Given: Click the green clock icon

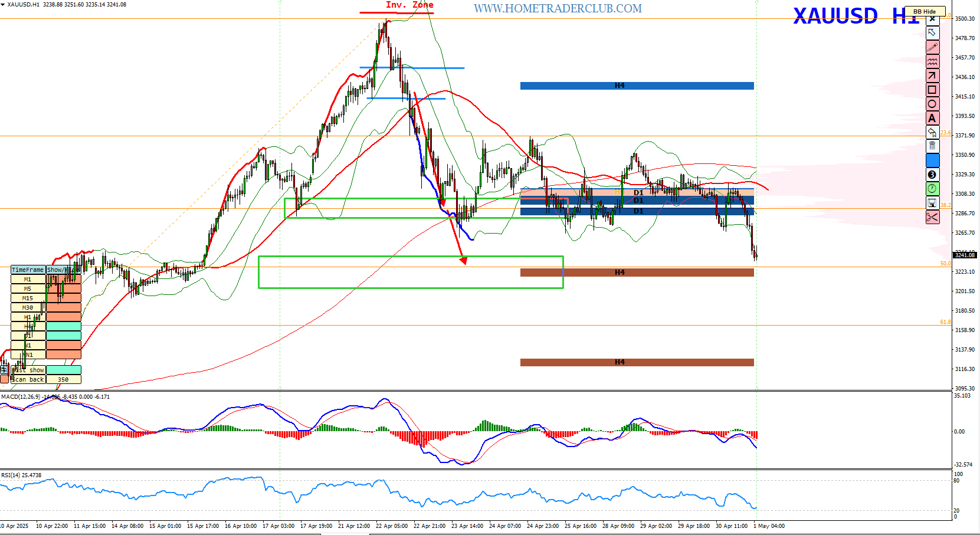Looking at the screenshot, I should coord(932,189).
